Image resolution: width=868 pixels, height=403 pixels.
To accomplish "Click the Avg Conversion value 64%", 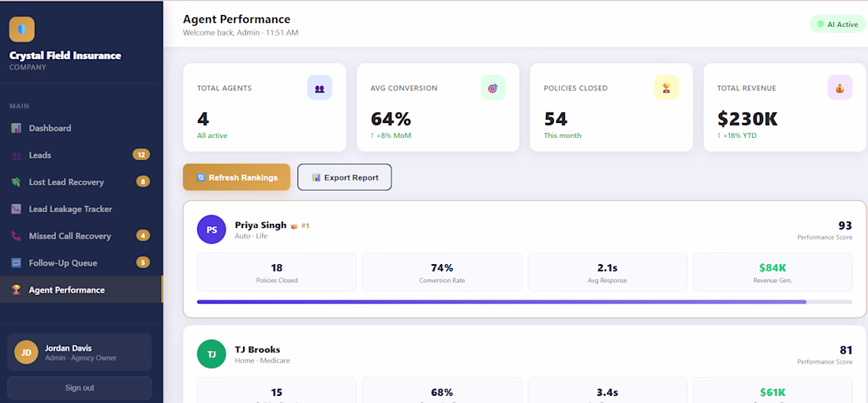I will tap(391, 119).
